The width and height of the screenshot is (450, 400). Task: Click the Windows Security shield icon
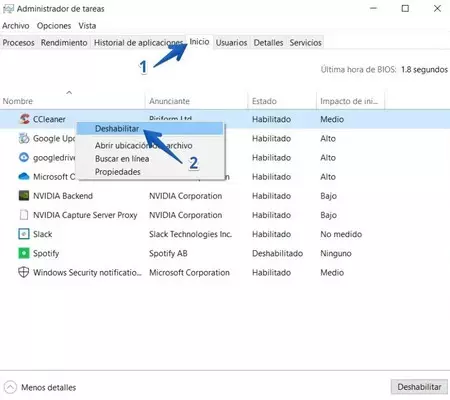click(23, 272)
